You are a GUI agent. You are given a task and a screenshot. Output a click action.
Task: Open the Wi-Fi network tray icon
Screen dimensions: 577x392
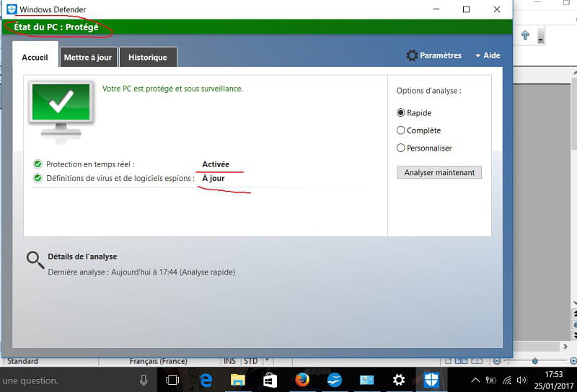pyautogui.click(x=507, y=380)
